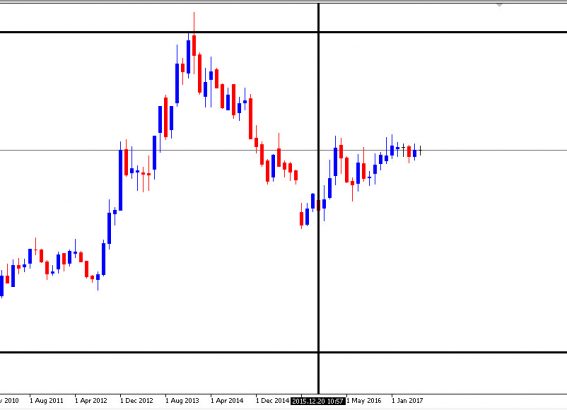Select the lower thick horizontal support line
This screenshot has width=567, height=410.
tap(284, 352)
